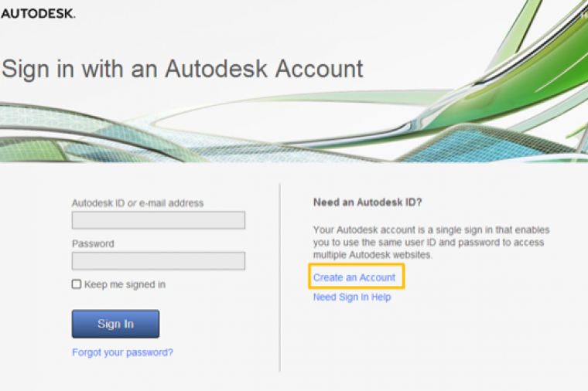Click the vertical divider between form sections
Screen dimensions: 588x391
279,278
